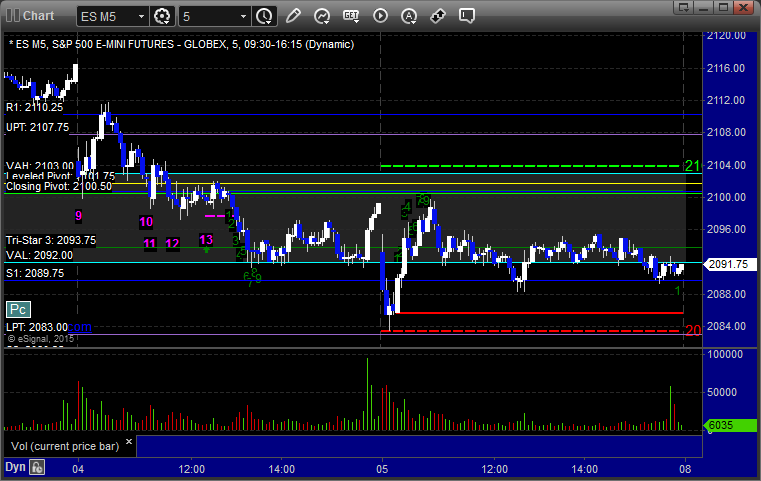The height and width of the screenshot is (481, 761).
Task: Click the green volume marker 6035
Action: pos(729,425)
